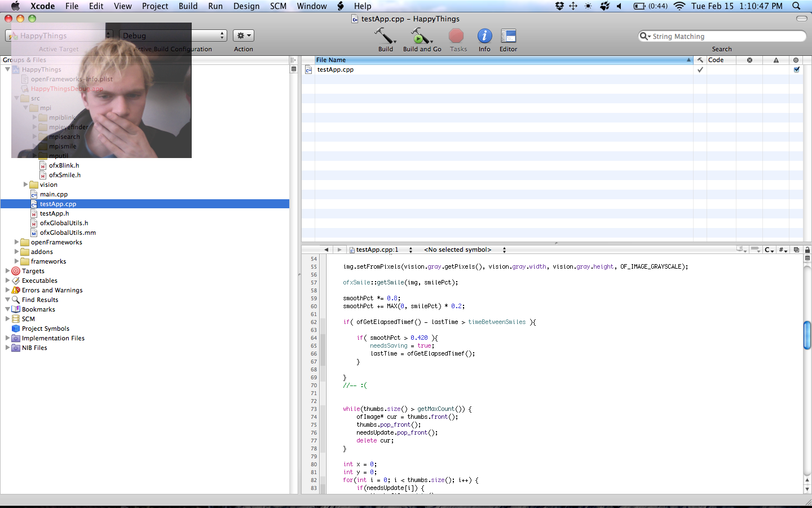
Task: Open the Action gear menu
Action: point(243,36)
